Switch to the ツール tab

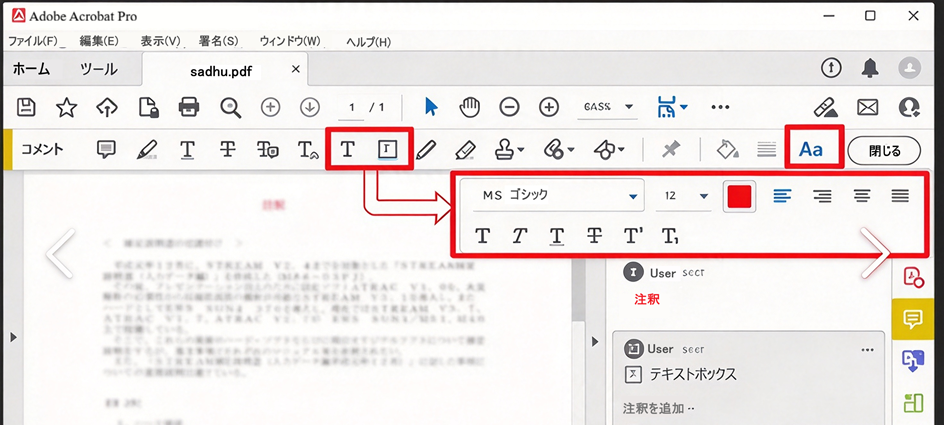click(99, 69)
